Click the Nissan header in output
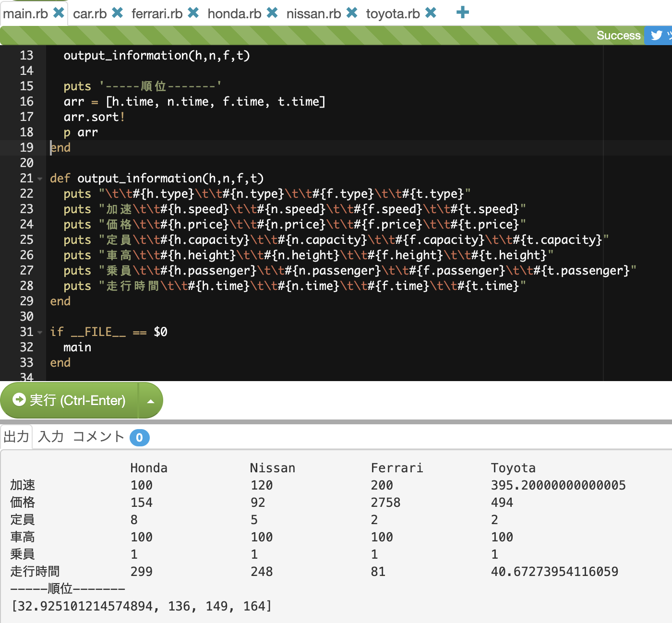Image resolution: width=672 pixels, height=623 pixels. click(x=273, y=468)
